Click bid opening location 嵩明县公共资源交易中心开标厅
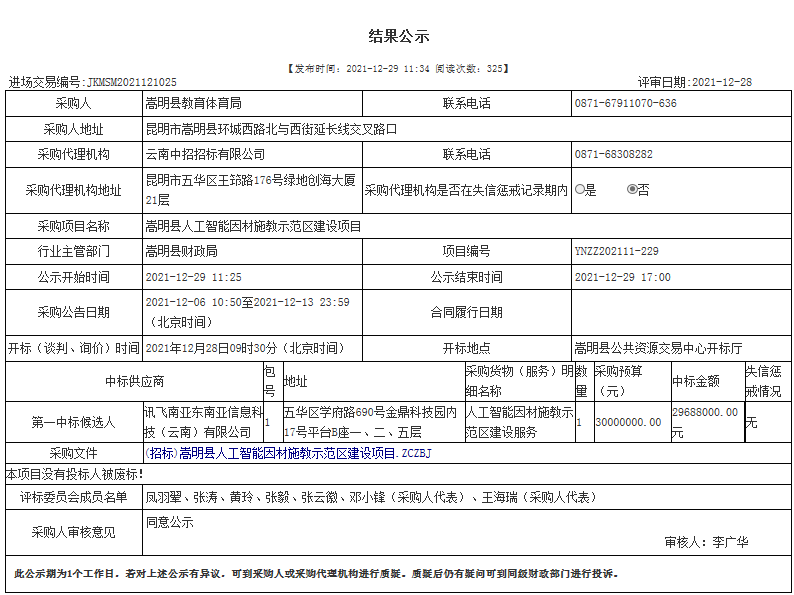 tap(658, 348)
